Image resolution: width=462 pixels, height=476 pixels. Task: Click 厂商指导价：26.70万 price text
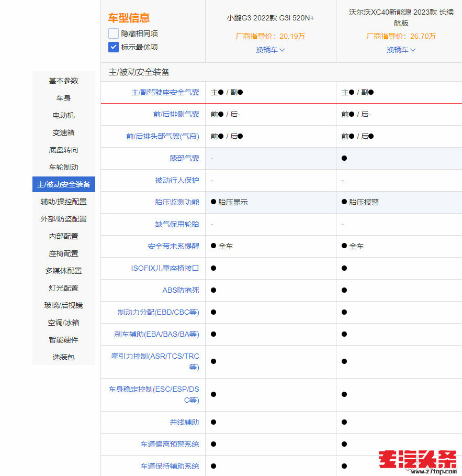coord(401,37)
